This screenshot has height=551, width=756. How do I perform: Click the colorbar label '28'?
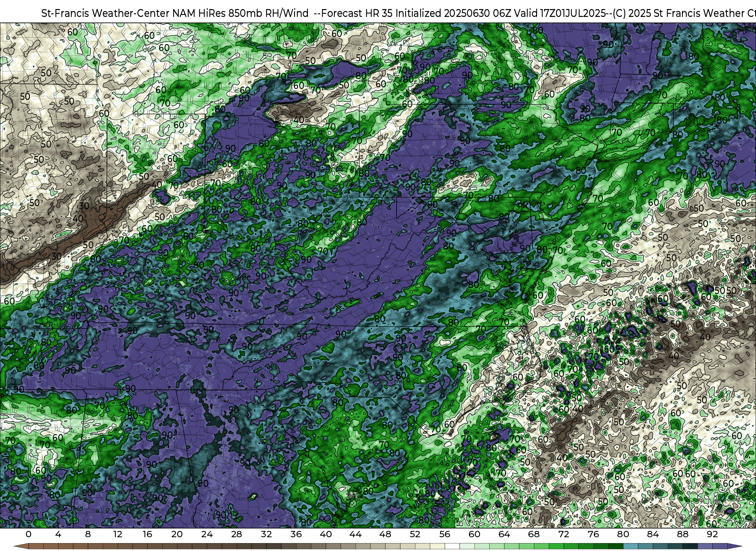pos(237,534)
